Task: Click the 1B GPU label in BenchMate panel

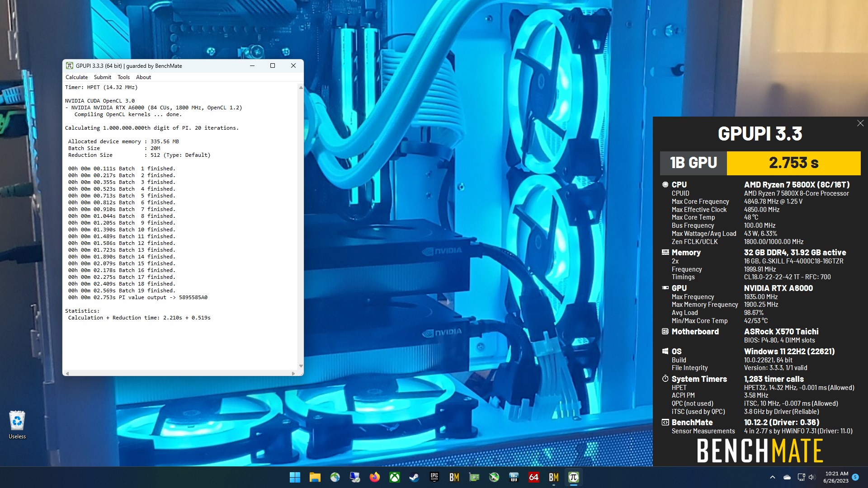Action: point(693,163)
